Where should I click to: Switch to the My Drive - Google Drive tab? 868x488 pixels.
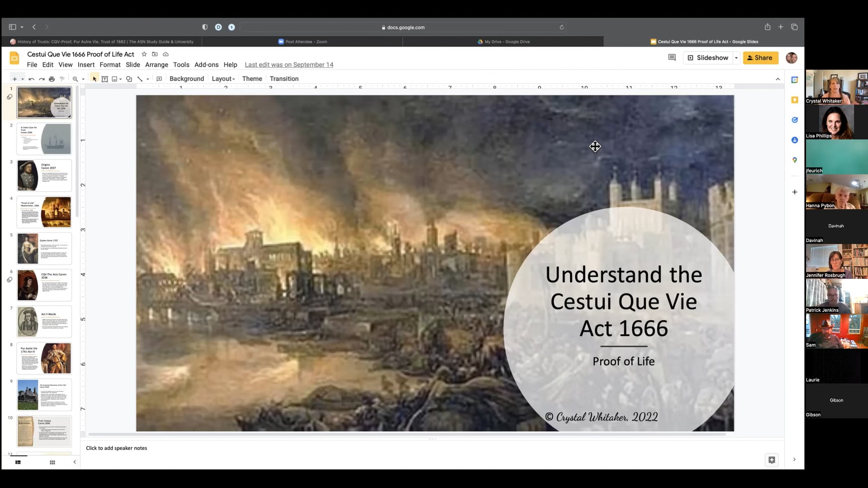pyautogui.click(x=503, y=42)
